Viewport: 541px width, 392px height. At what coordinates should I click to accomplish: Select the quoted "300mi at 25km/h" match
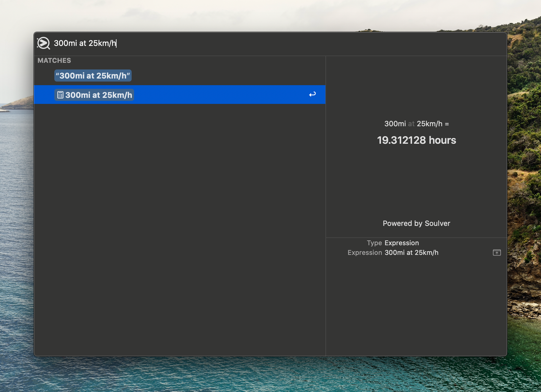tap(93, 76)
